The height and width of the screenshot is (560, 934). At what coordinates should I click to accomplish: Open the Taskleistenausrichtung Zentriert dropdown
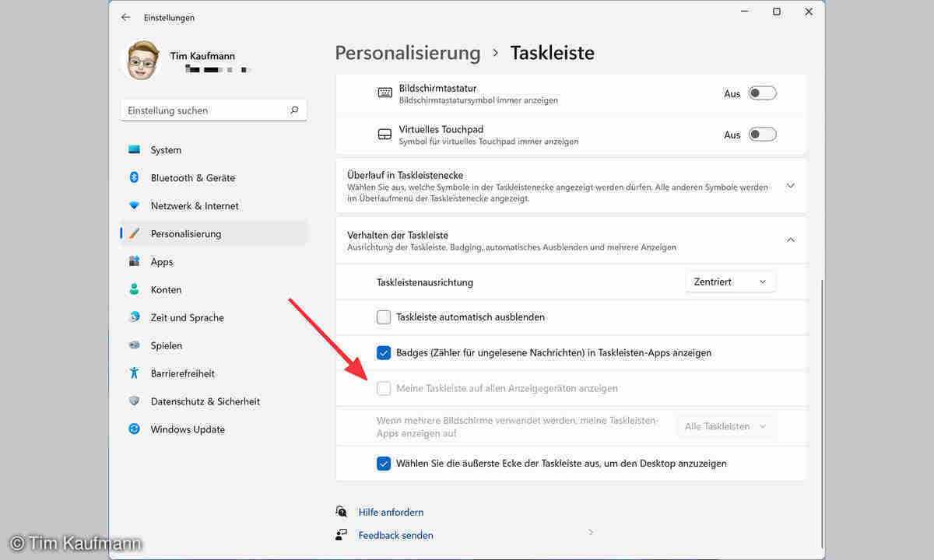730,282
